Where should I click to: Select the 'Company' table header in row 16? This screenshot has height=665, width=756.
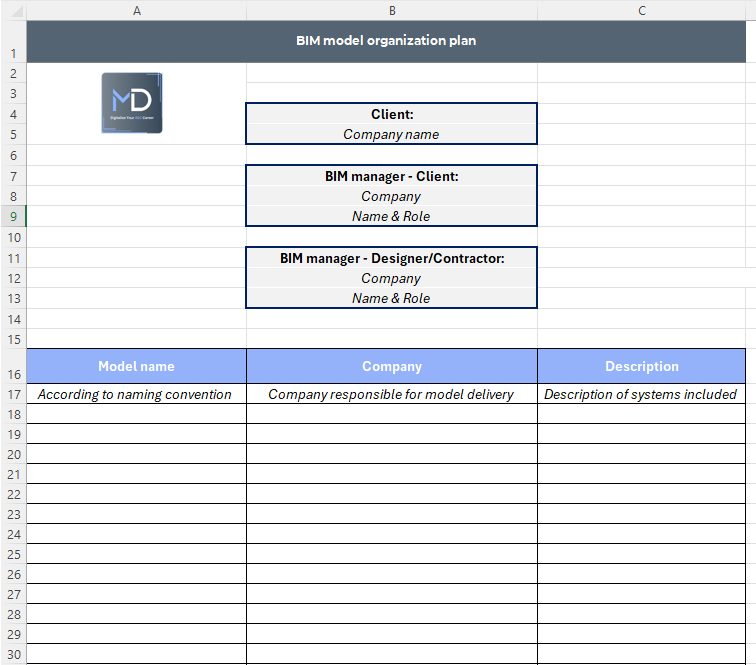point(392,366)
